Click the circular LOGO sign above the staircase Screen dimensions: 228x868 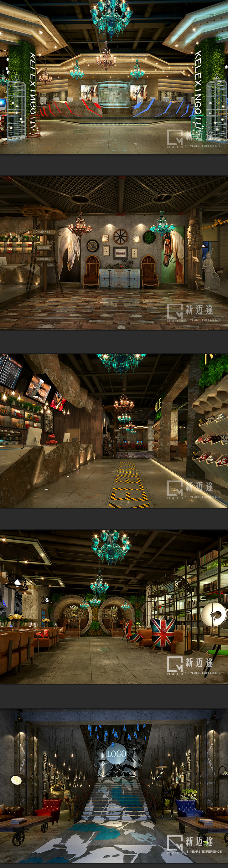point(116,754)
